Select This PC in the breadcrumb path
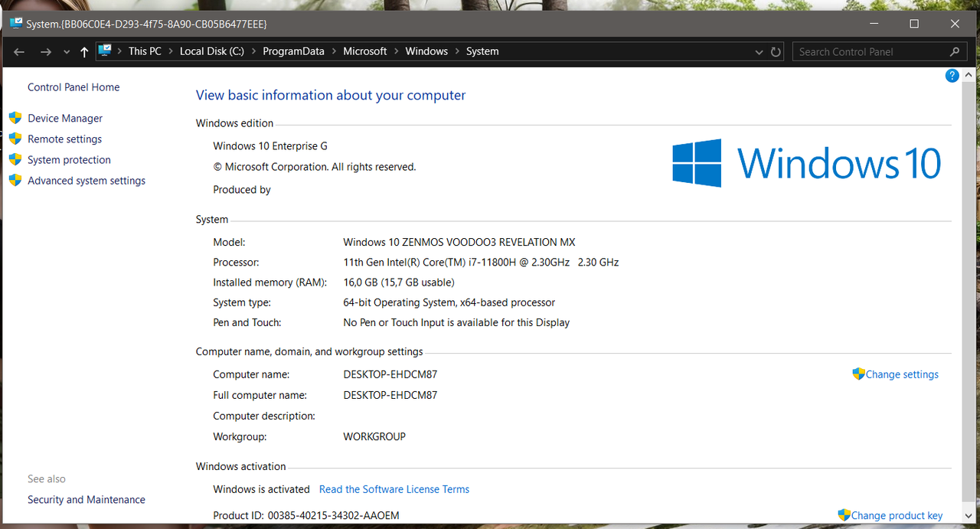 145,51
